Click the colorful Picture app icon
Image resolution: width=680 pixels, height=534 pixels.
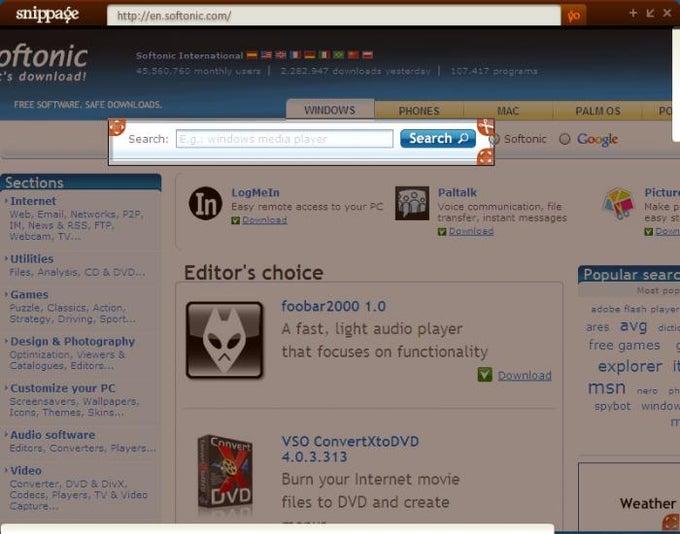pyautogui.click(x=618, y=204)
